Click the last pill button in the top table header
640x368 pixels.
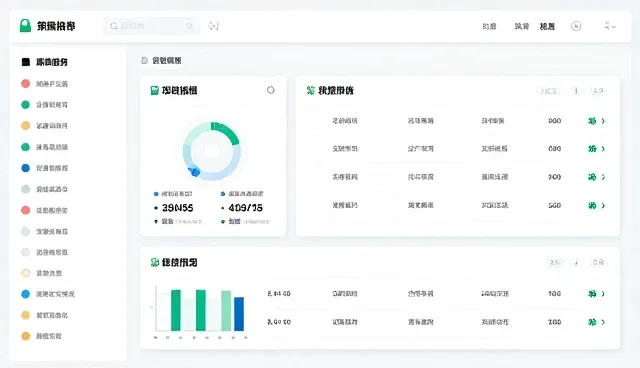tap(598, 91)
